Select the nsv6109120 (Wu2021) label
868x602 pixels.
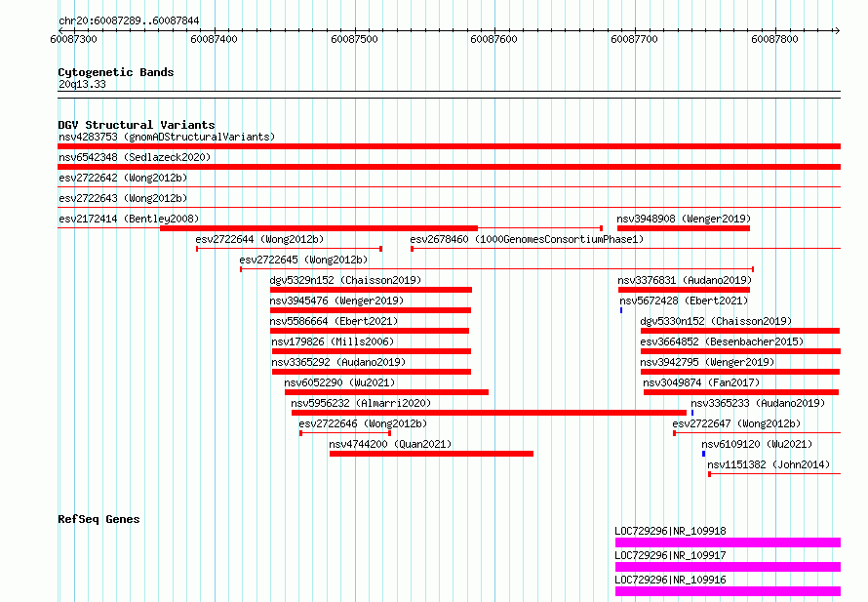[757, 444]
